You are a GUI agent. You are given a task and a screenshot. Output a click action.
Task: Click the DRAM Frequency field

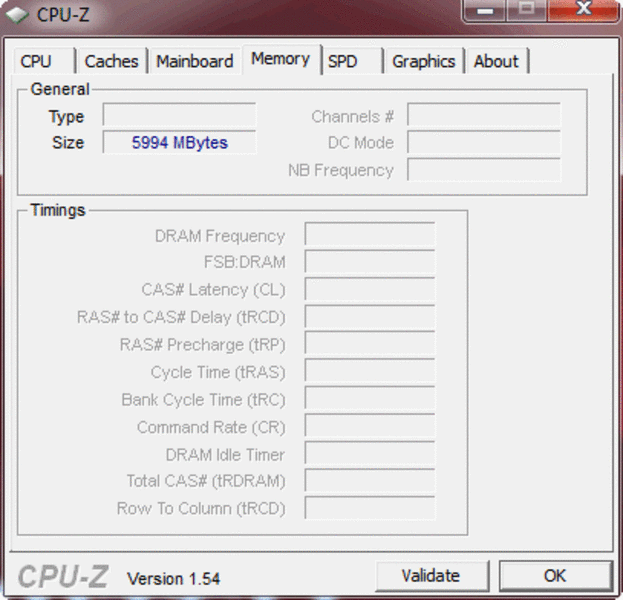coord(370,234)
